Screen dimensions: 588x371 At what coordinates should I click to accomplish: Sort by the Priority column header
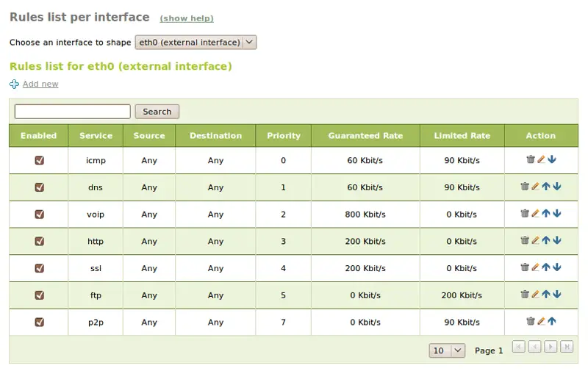(284, 136)
